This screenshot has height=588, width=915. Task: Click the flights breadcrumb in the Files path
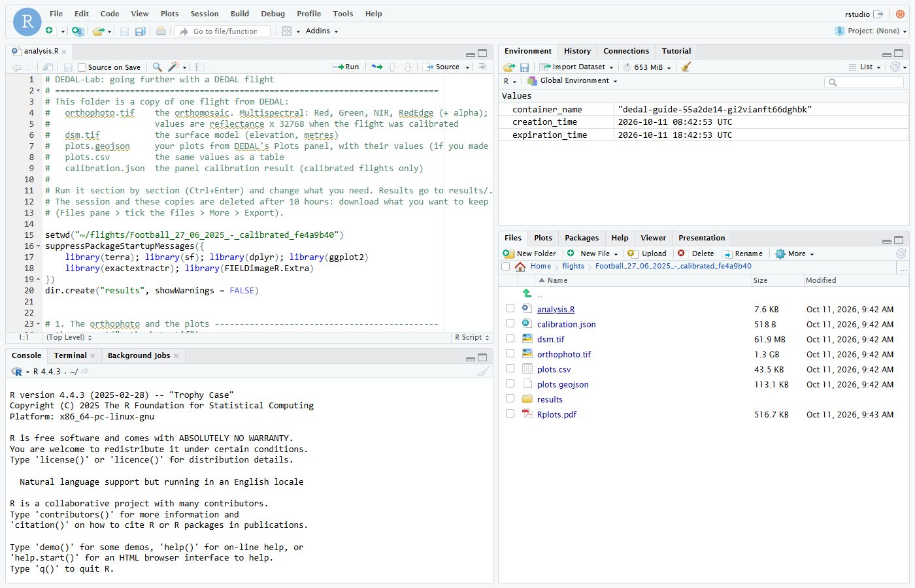[x=573, y=266]
